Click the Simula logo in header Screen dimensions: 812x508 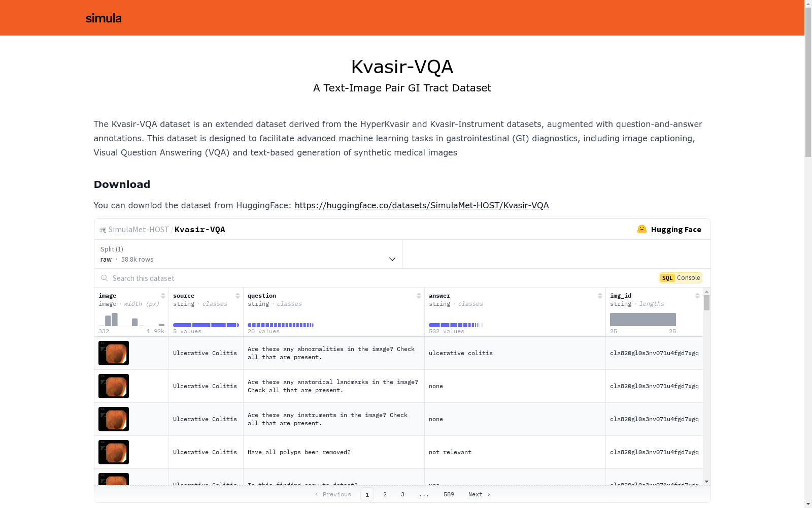click(x=104, y=18)
